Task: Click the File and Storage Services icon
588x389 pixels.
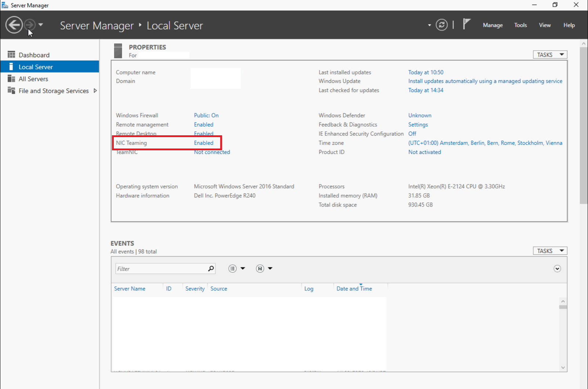Action: 11,91
